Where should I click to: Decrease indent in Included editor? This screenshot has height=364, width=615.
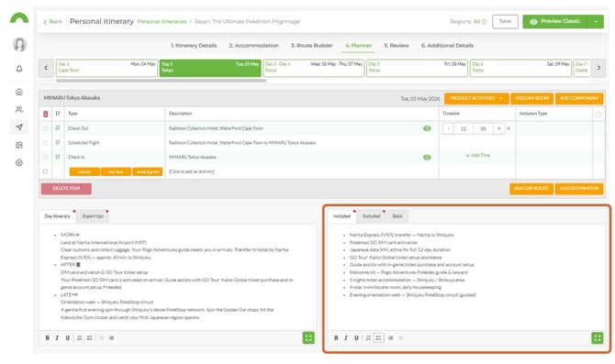coord(390,337)
